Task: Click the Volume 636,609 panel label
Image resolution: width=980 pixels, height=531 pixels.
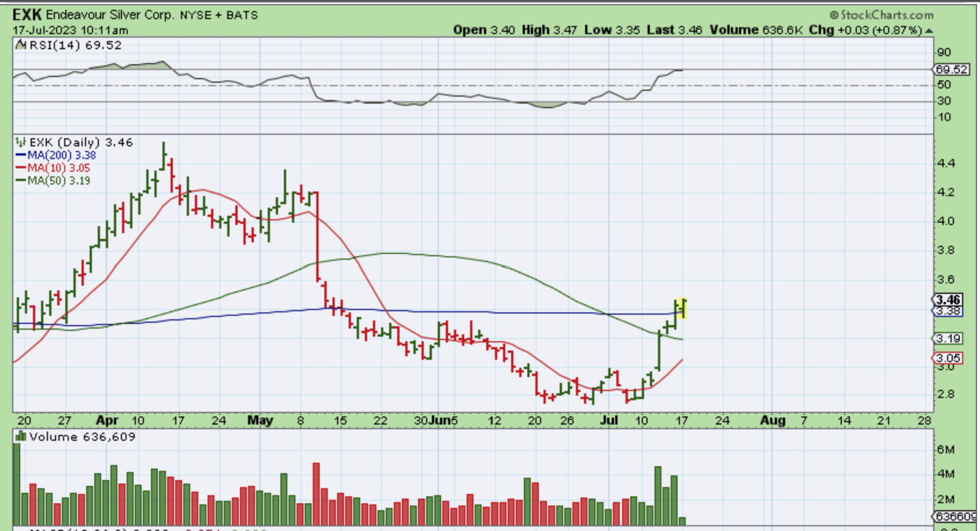Action: pos(83,437)
